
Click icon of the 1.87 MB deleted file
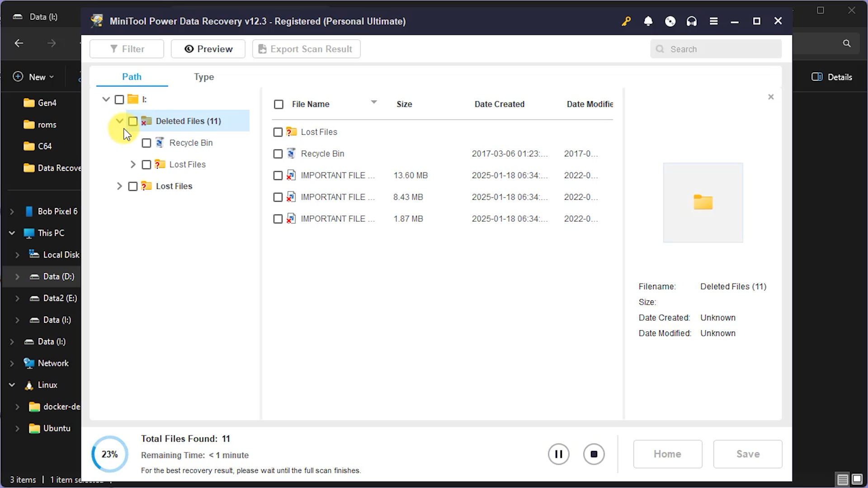pos(291,219)
